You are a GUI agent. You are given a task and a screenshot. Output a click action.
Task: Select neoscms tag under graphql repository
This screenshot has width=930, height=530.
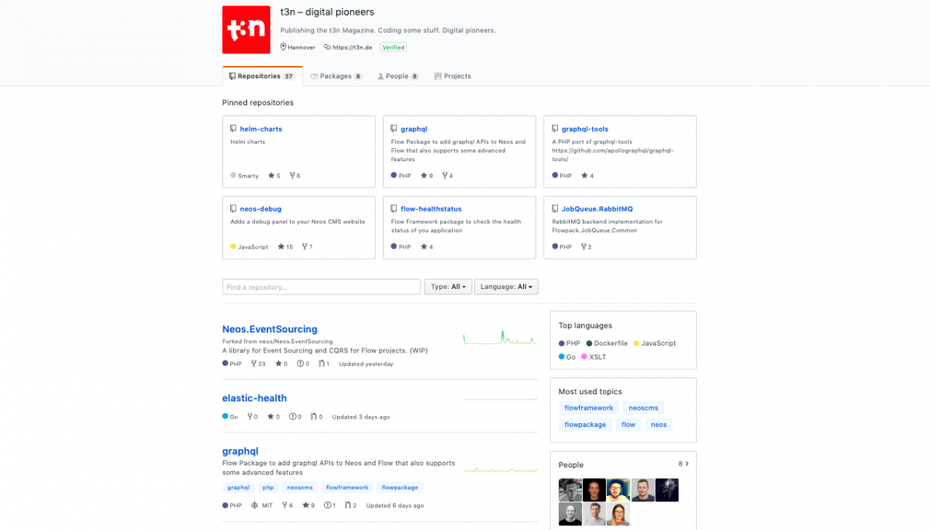coord(300,487)
